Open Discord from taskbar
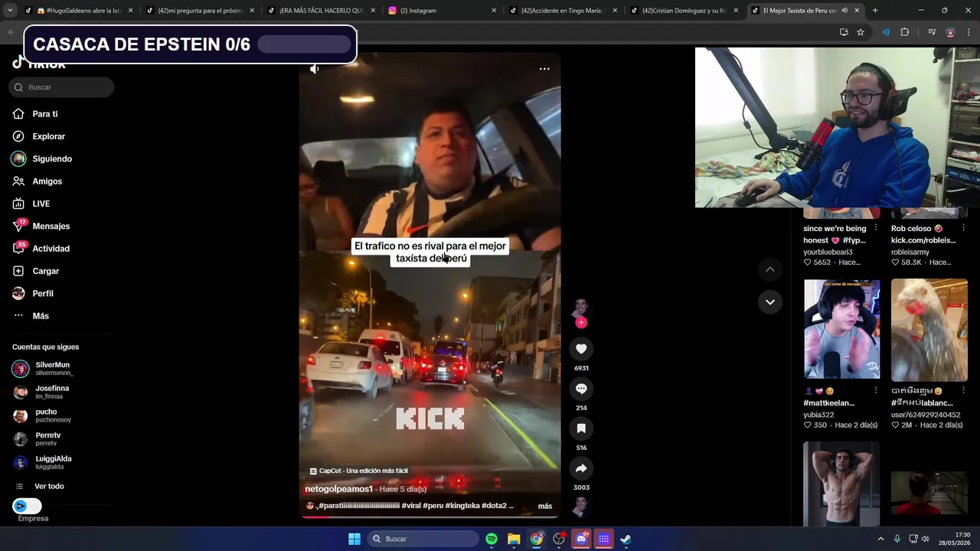 coord(581,539)
